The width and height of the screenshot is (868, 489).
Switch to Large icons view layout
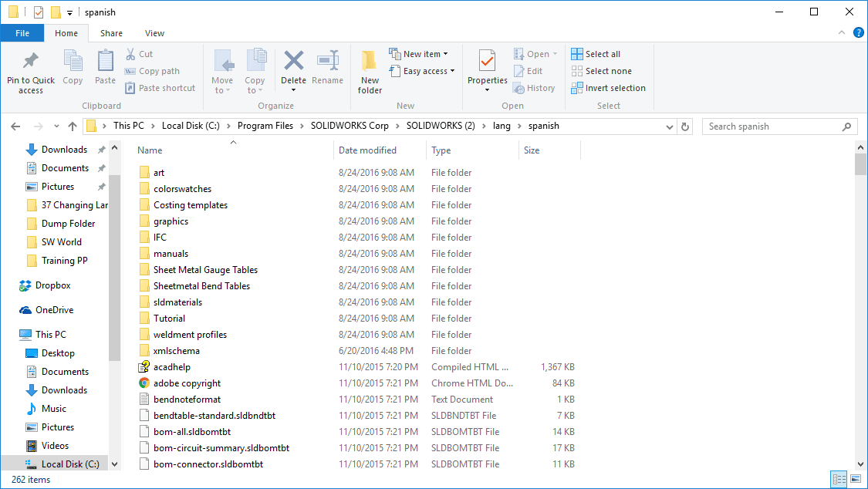point(855,478)
